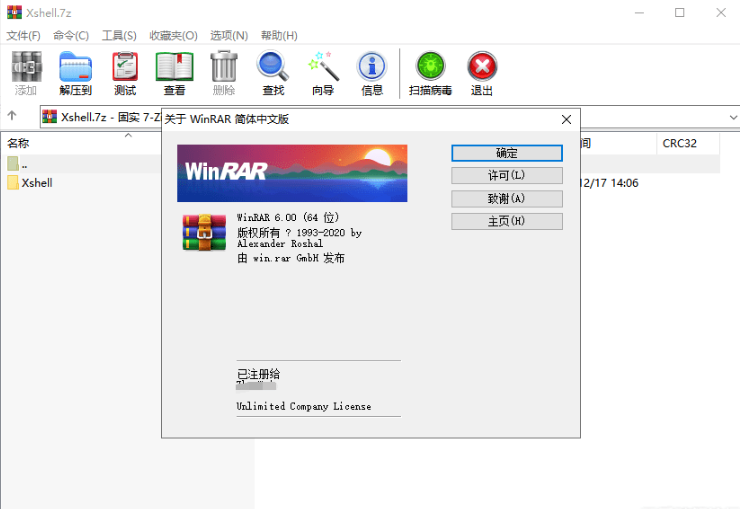Expand the address path dropdown arrow
The height and width of the screenshot is (509, 740).
(733, 117)
